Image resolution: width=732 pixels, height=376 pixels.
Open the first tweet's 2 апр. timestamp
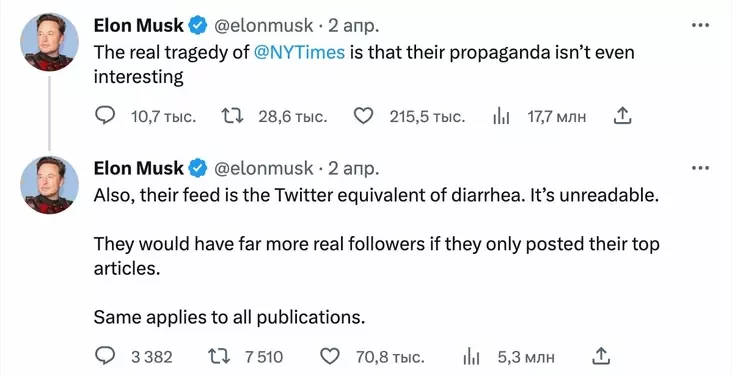pos(353,26)
